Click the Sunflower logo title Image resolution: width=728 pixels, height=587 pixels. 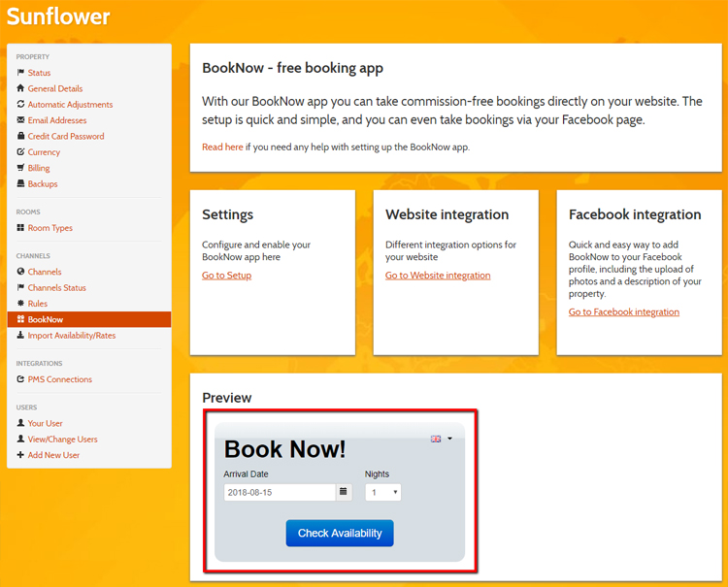(58, 16)
